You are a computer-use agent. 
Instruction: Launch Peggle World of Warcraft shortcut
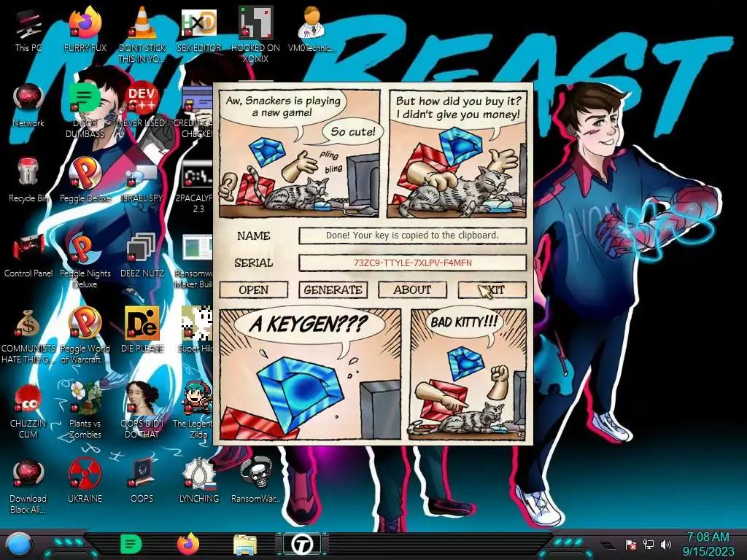pos(85,336)
